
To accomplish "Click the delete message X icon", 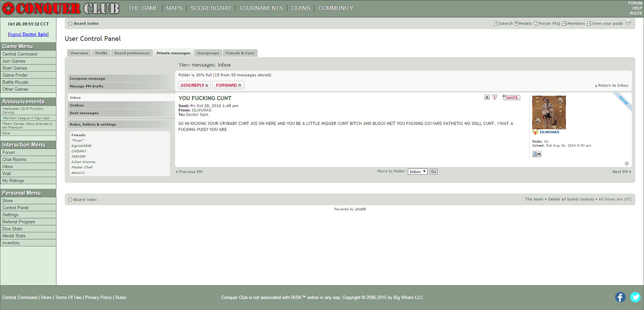I will [487, 97].
